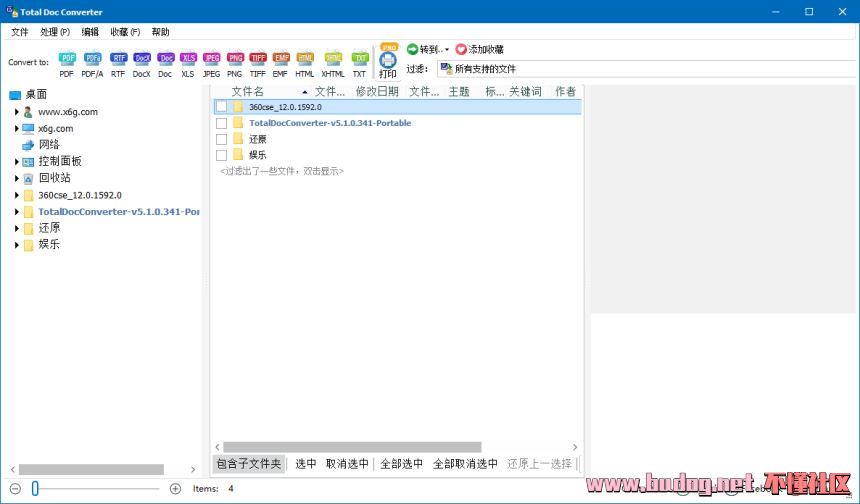The width and height of the screenshot is (860, 504).
Task: Check the 360cse_12.0.1592.0 folder checkbox
Action: point(222,107)
